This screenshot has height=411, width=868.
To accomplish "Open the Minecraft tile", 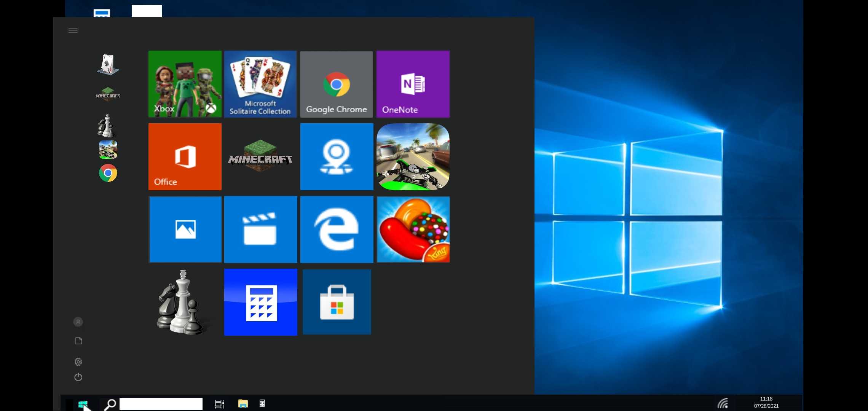I will click(x=260, y=156).
